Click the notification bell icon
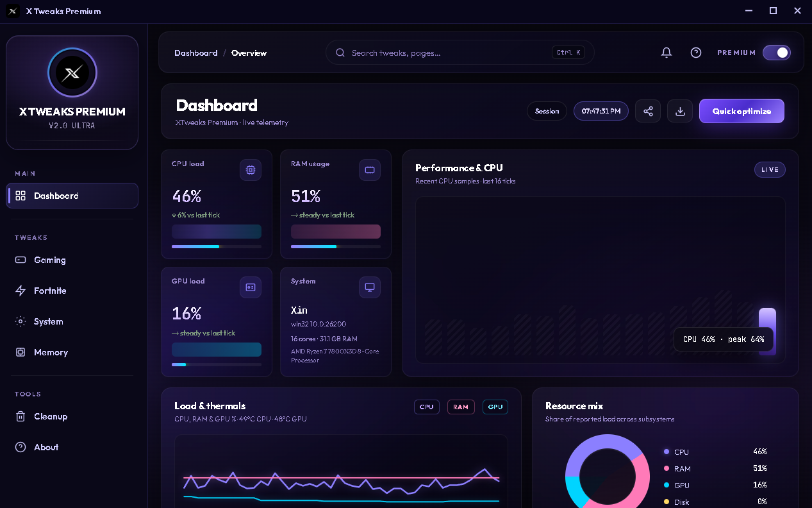The width and height of the screenshot is (812, 508). click(x=667, y=53)
